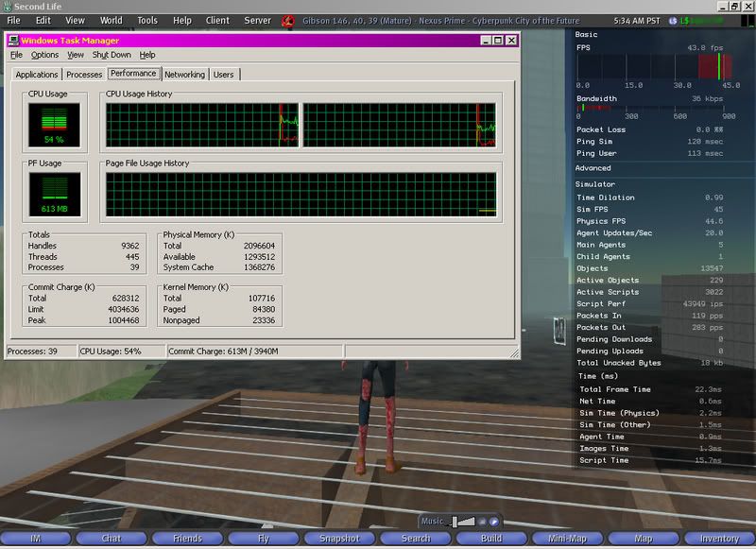756x549 pixels.
Task: Collapse the Time (ms) statistics section
Action: [598, 376]
